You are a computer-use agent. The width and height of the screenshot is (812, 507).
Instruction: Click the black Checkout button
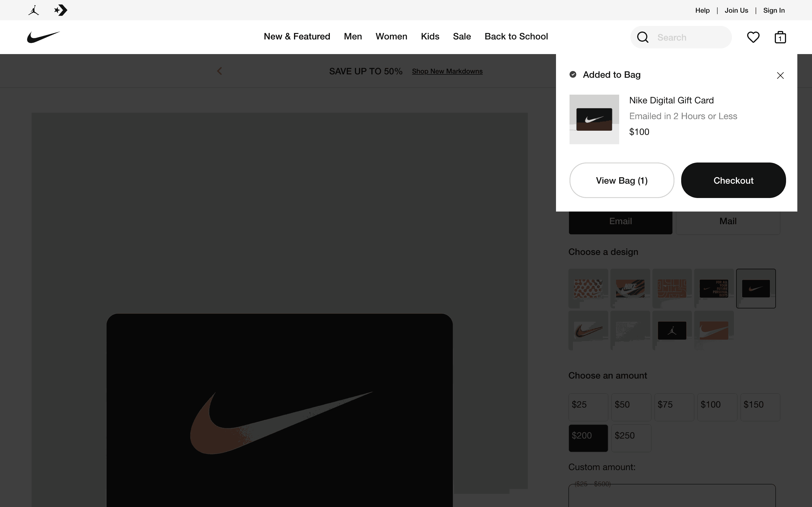click(733, 180)
